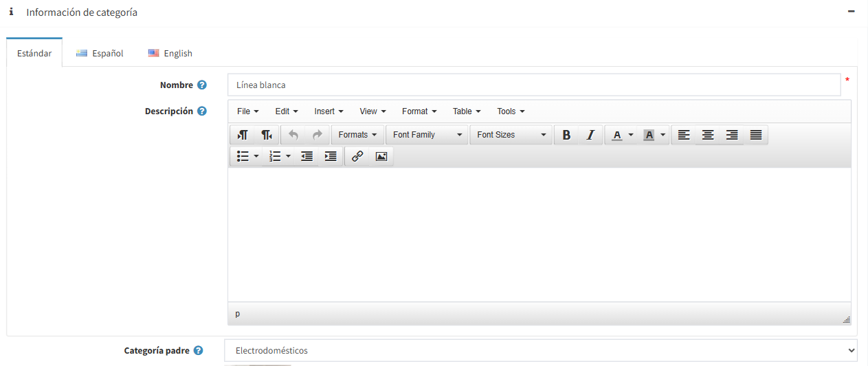868x366 pixels.
Task: Select the English language tab
Action: [170, 53]
